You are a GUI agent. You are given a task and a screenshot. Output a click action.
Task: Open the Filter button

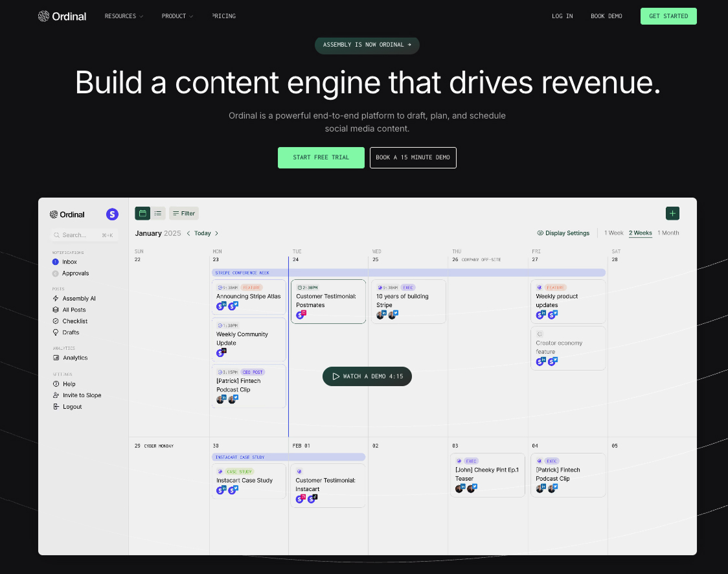pos(184,214)
